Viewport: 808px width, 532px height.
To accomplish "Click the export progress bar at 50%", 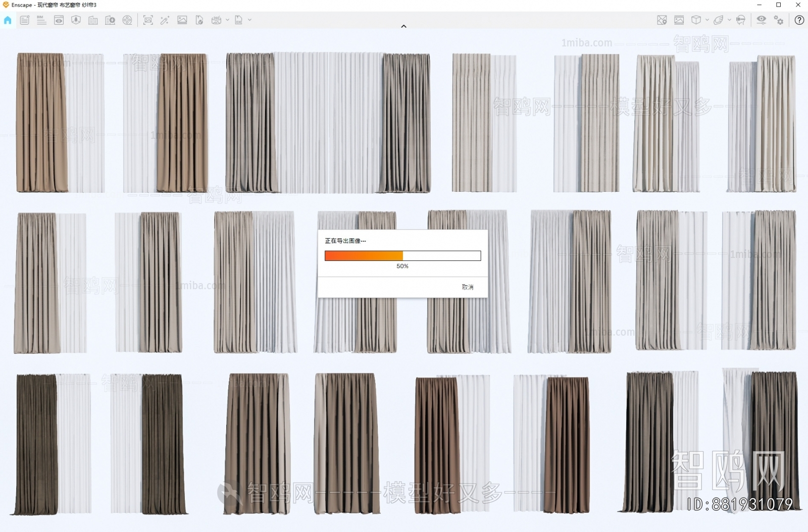I will 402,256.
